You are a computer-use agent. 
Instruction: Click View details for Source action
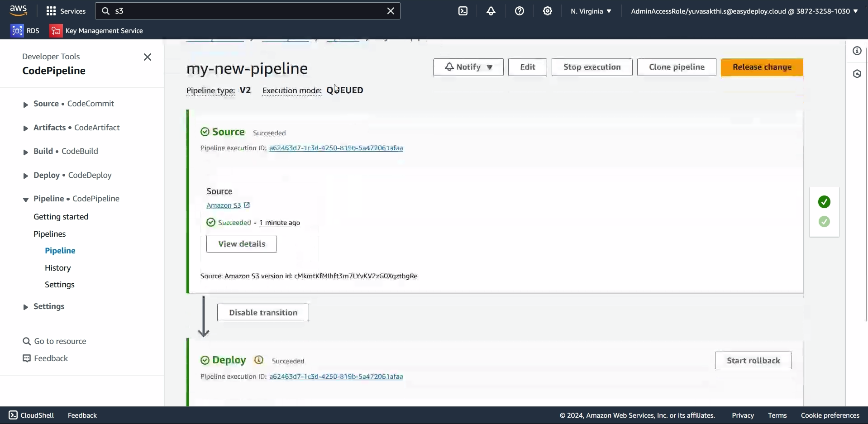tap(242, 244)
